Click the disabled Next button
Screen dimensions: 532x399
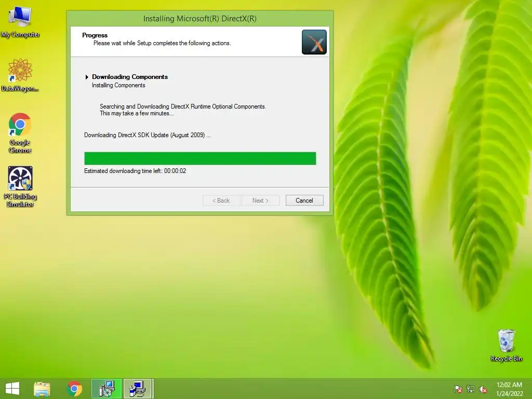(x=260, y=201)
